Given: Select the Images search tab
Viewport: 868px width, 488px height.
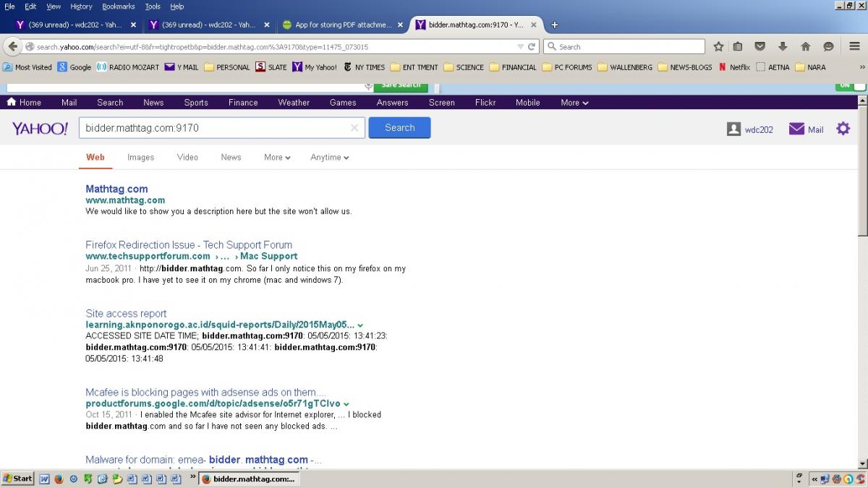Looking at the screenshot, I should click(141, 157).
